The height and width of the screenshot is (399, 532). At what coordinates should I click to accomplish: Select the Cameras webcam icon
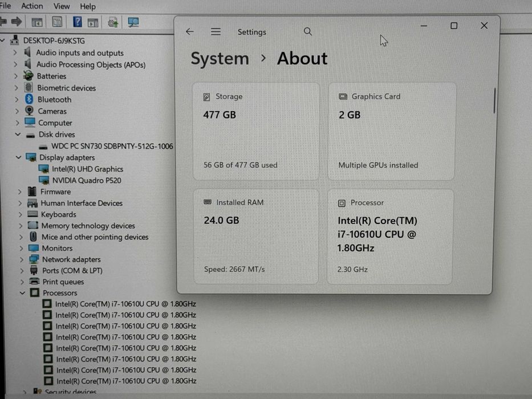tap(30, 110)
